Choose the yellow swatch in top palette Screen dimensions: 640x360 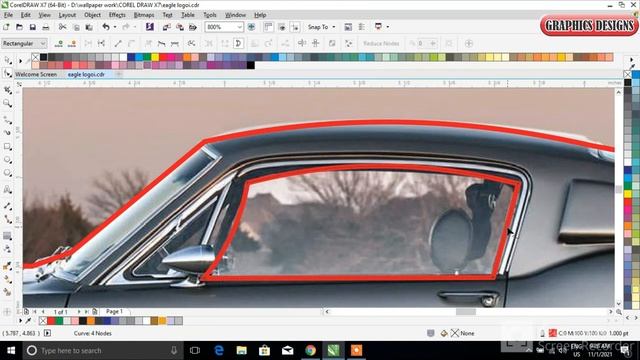coord(155,57)
